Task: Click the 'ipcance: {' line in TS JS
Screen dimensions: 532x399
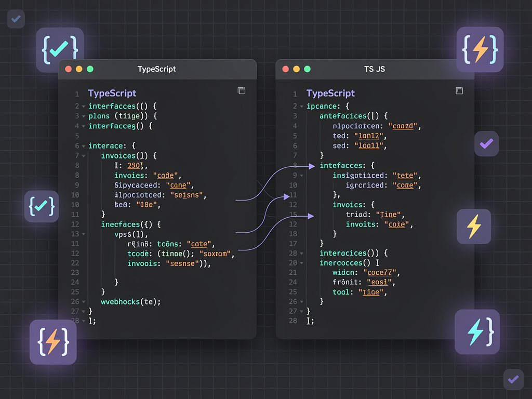Action: click(328, 106)
